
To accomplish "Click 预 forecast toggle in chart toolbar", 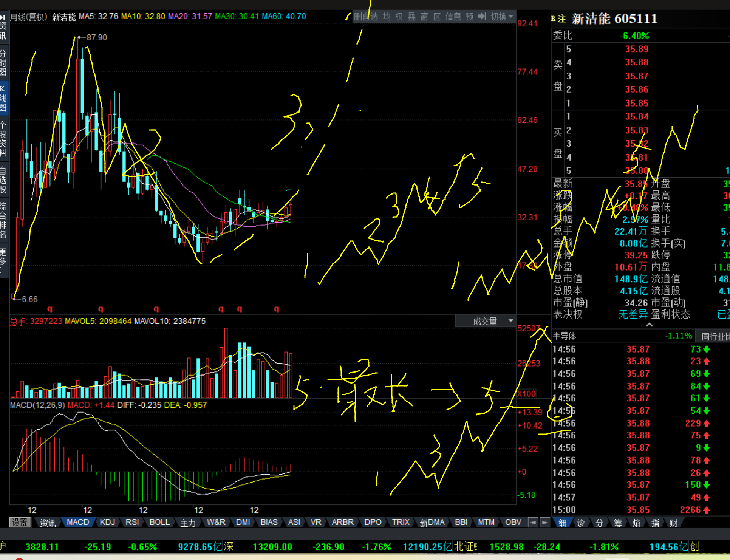I will 469,17.
